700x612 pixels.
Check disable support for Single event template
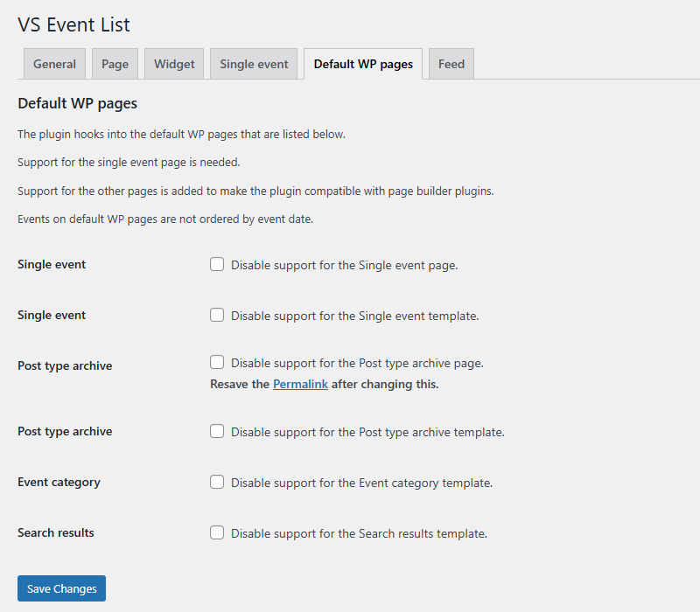point(216,315)
